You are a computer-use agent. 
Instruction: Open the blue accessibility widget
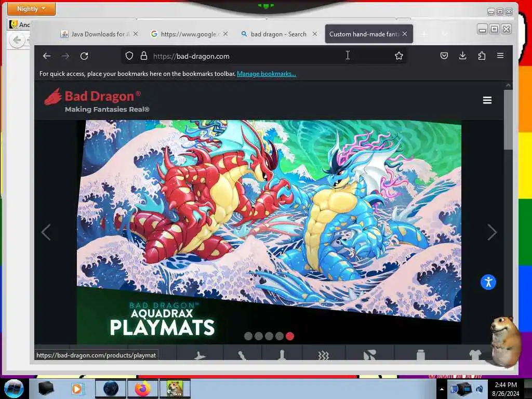(488, 282)
